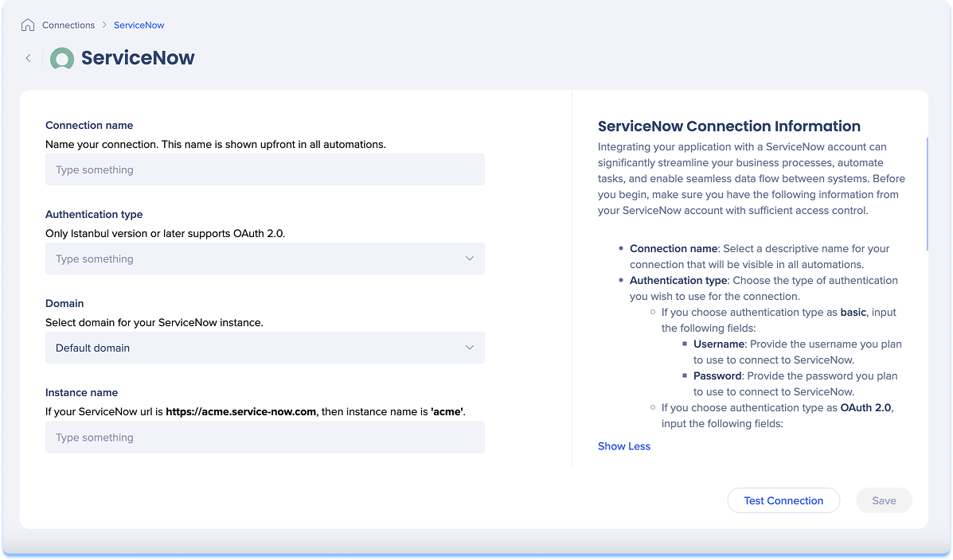
Task: Click the 'Instance name' field label
Action: pos(81,393)
